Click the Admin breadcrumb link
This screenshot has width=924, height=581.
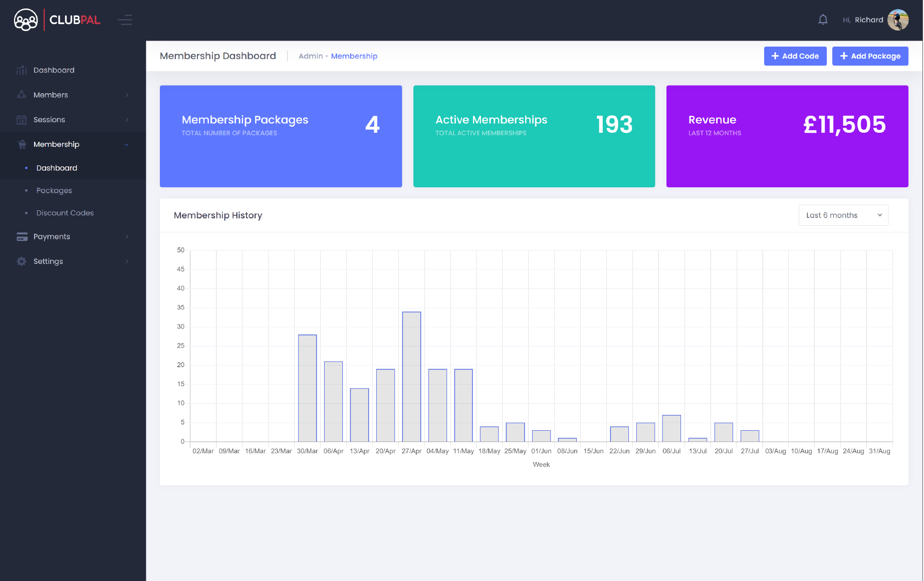[311, 56]
